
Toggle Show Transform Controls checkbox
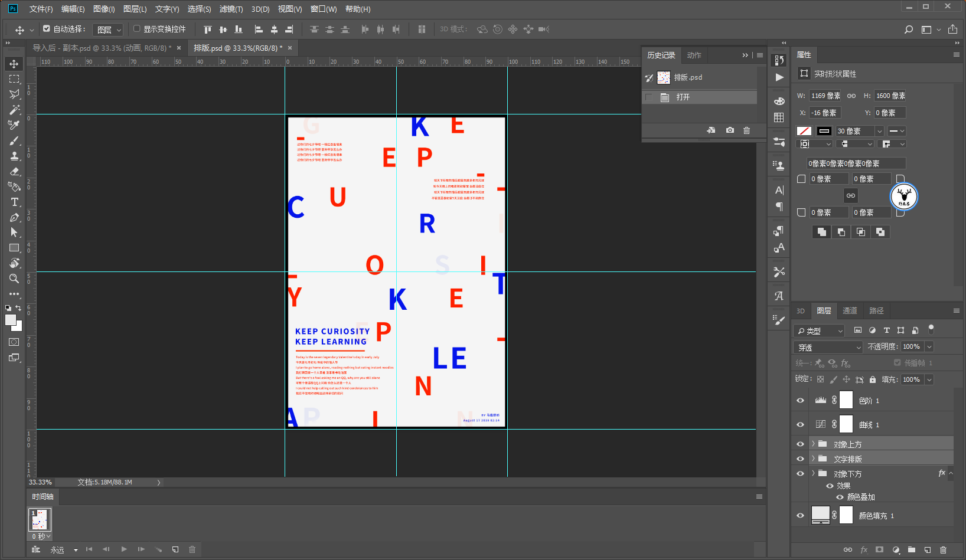(136, 28)
